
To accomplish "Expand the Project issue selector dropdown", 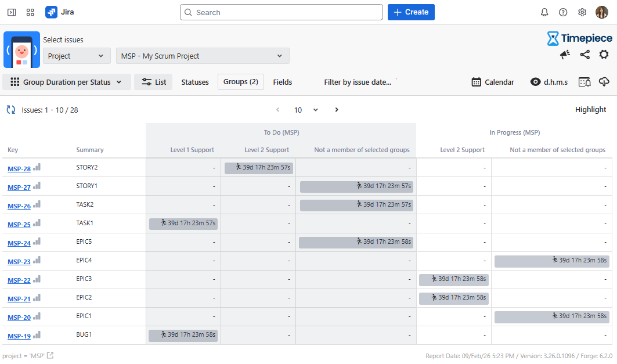I will [x=76, y=56].
